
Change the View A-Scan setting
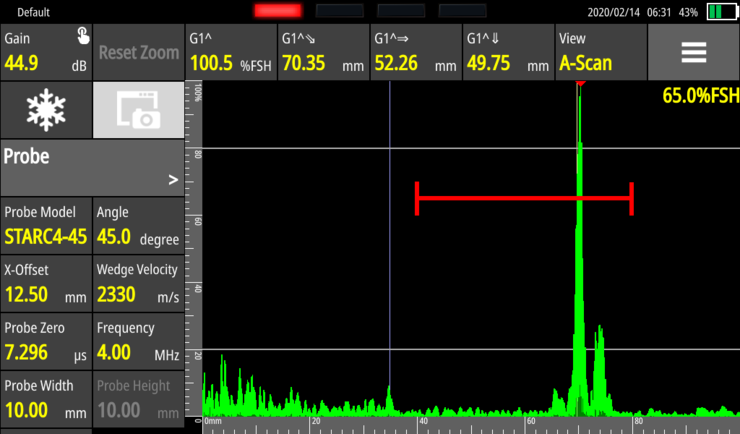pyautogui.click(x=601, y=52)
